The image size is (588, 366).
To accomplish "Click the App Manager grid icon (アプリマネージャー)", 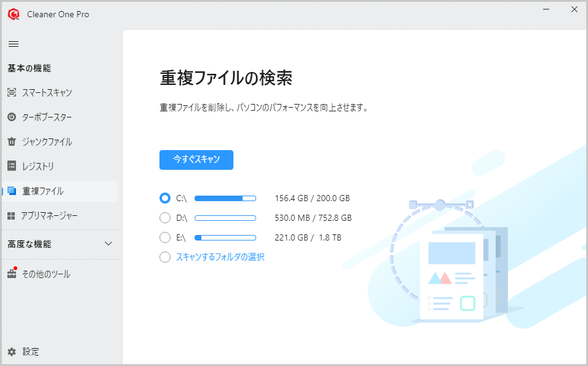I will point(11,216).
